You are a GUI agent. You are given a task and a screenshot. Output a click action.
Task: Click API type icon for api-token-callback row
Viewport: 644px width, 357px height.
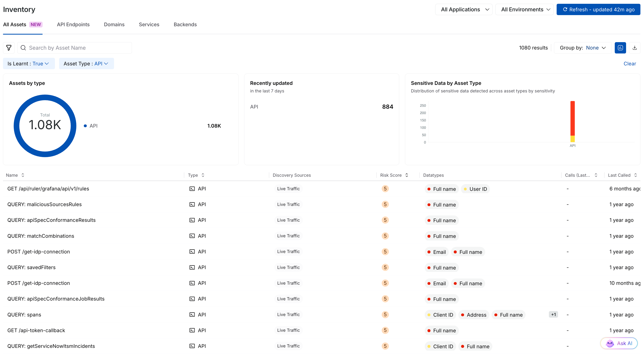pos(192,330)
